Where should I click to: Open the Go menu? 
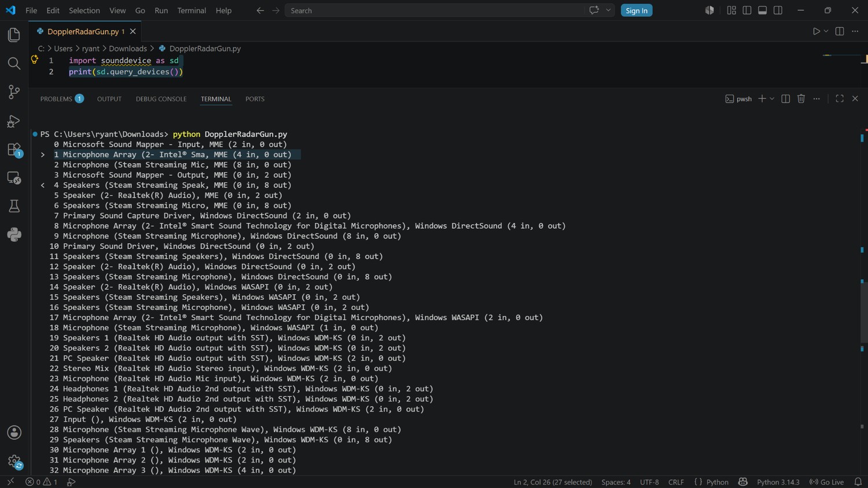pyautogui.click(x=140, y=10)
